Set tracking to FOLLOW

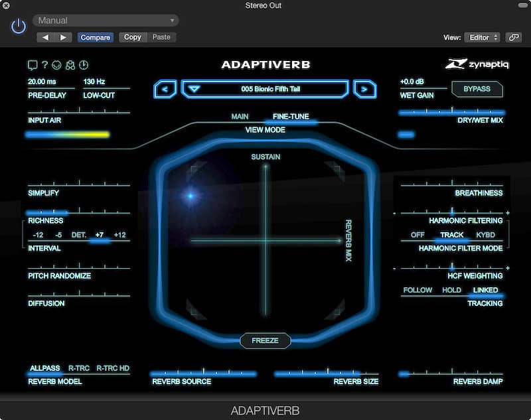point(417,290)
